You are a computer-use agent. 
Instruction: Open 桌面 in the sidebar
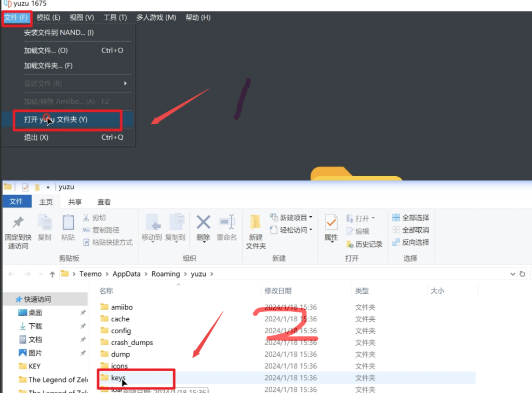[x=35, y=312]
